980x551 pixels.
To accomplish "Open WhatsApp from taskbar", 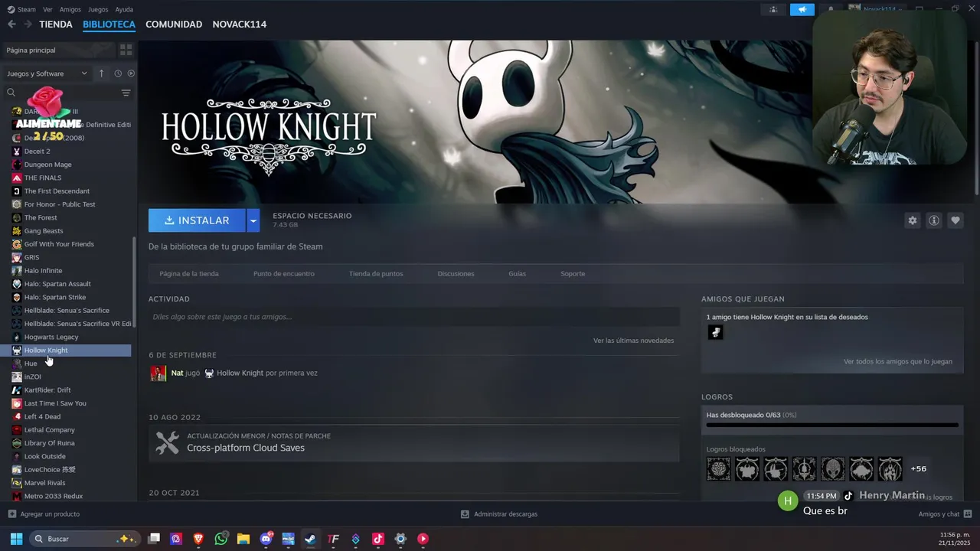I will 221,539.
